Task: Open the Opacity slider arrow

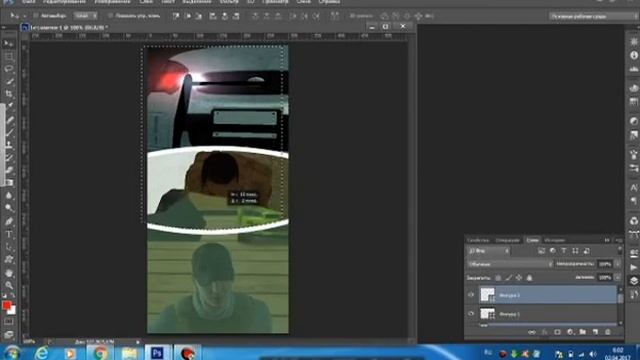Action: point(618,264)
